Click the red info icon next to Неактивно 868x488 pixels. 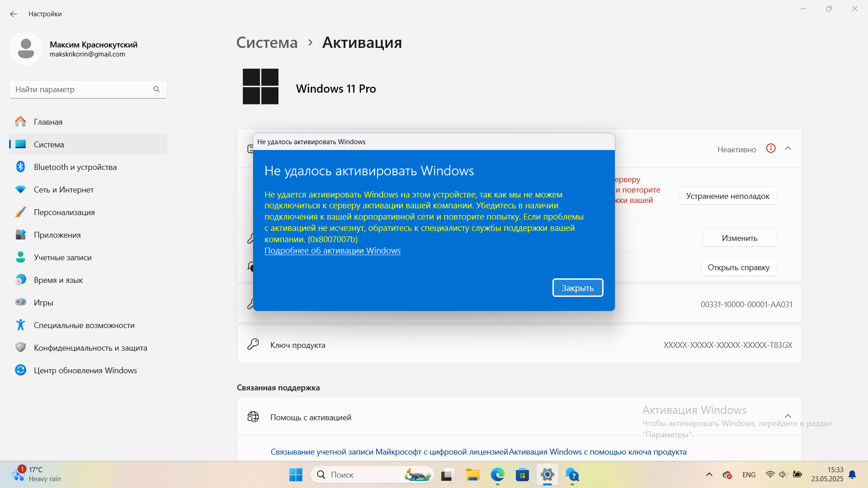pyautogui.click(x=771, y=148)
